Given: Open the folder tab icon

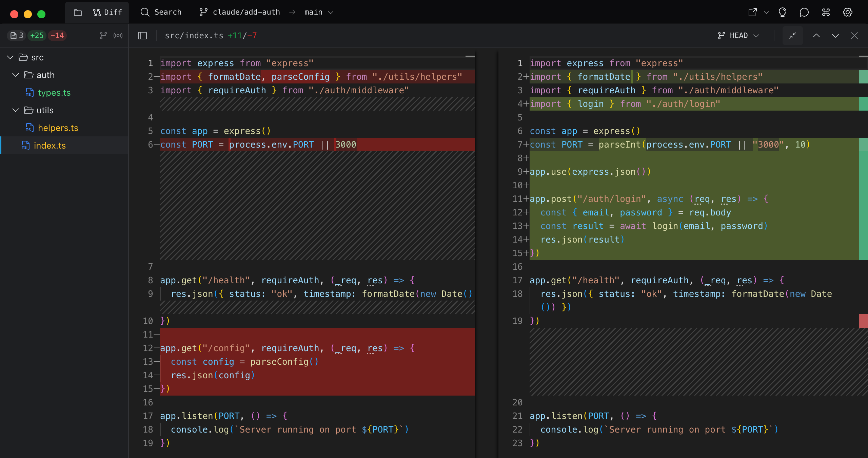Looking at the screenshot, I should pyautogui.click(x=78, y=13).
